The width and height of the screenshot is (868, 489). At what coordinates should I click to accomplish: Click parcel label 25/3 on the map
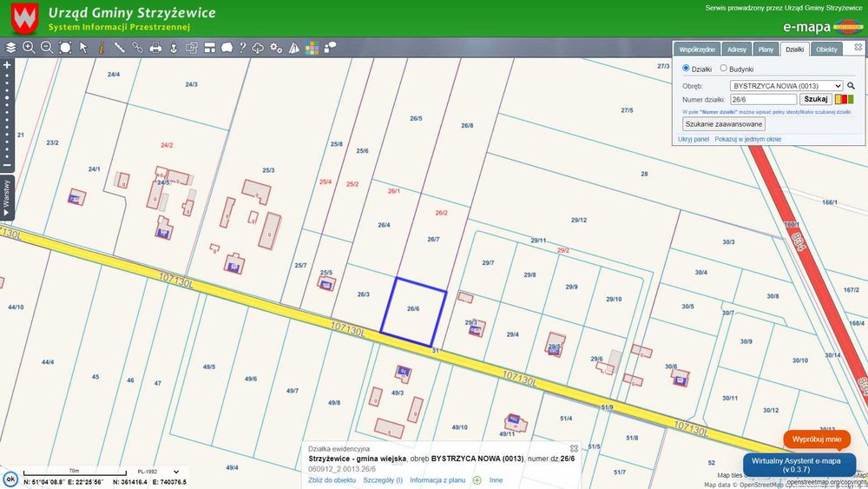point(268,170)
